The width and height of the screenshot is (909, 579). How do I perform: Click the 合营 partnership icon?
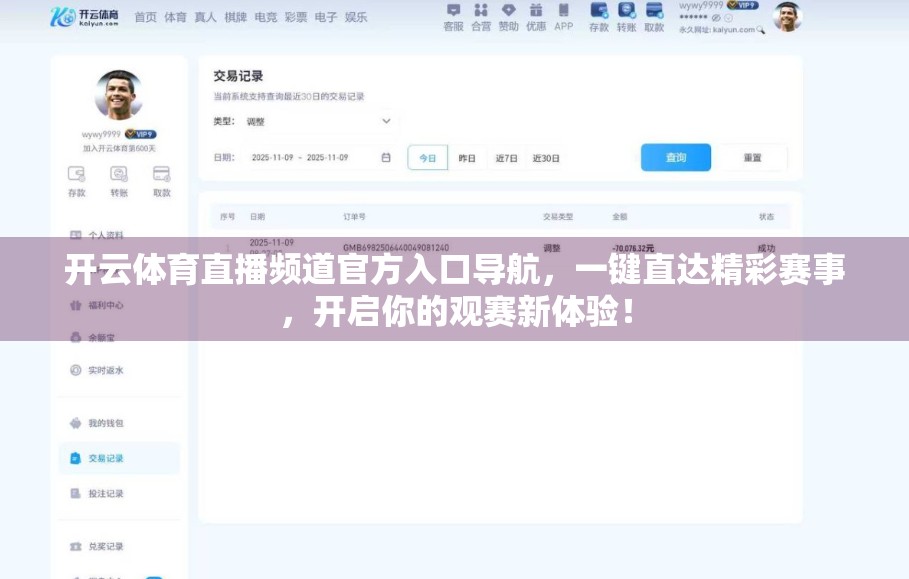[483, 16]
